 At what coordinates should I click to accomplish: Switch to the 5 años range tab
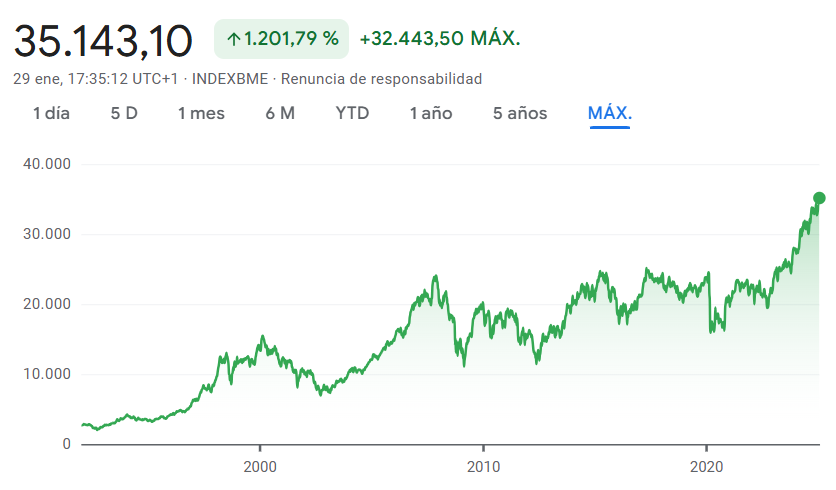tap(520, 113)
